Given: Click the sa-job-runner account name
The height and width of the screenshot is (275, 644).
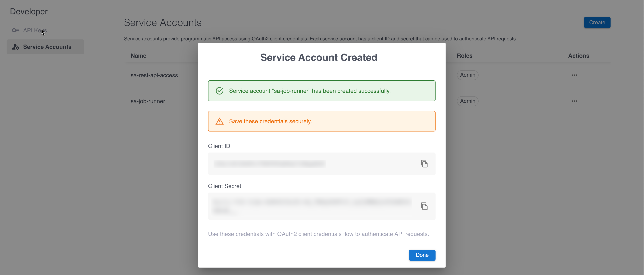Looking at the screenshot, I should point(148,101).
